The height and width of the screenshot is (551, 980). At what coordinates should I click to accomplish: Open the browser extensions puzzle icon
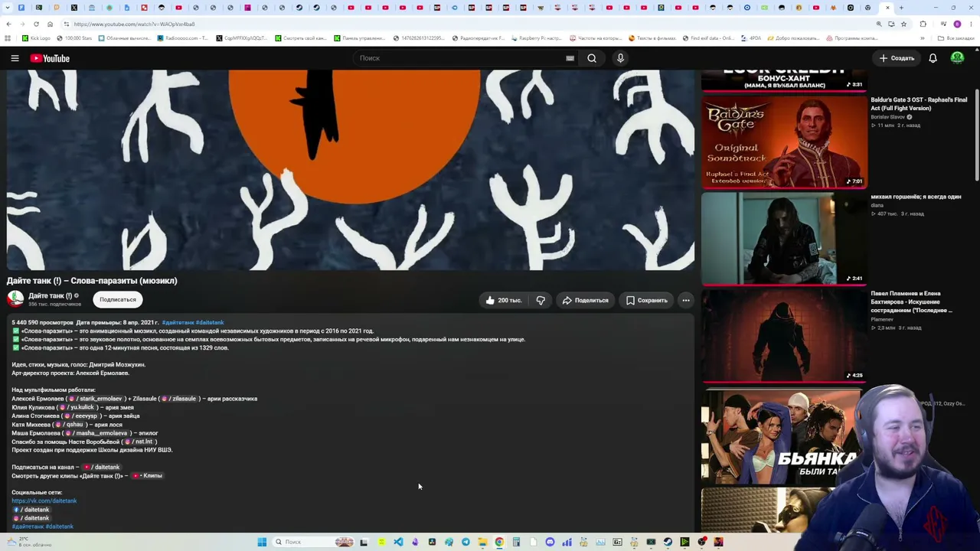923,24
